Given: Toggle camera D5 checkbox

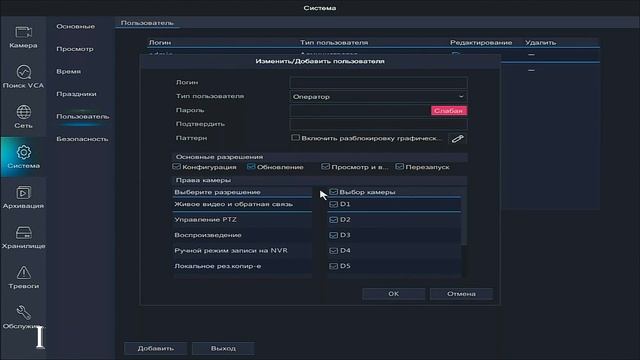Looking at the screenshot, I should (x=333, y=266).
